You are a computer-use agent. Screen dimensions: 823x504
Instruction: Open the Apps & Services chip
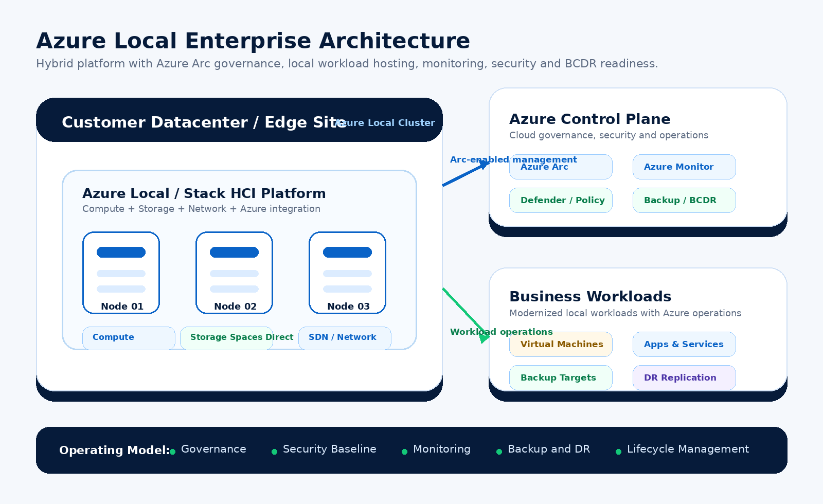(685, 344)
